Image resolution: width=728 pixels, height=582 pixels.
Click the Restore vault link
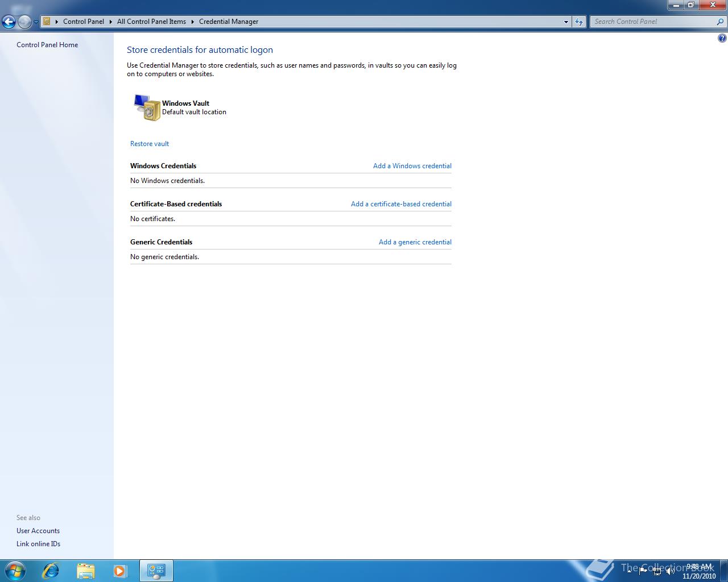(x=150, y=144)
